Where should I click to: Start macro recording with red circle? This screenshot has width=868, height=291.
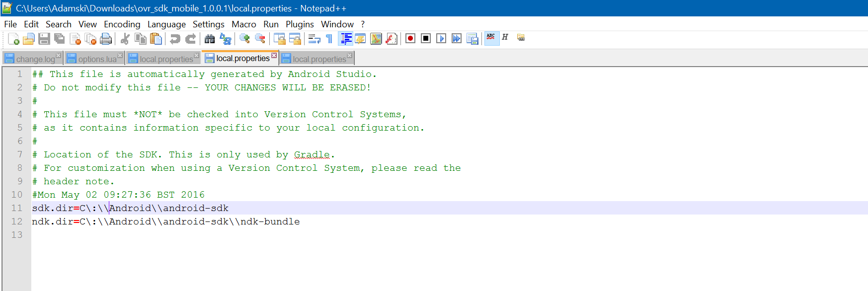(410, 39)
